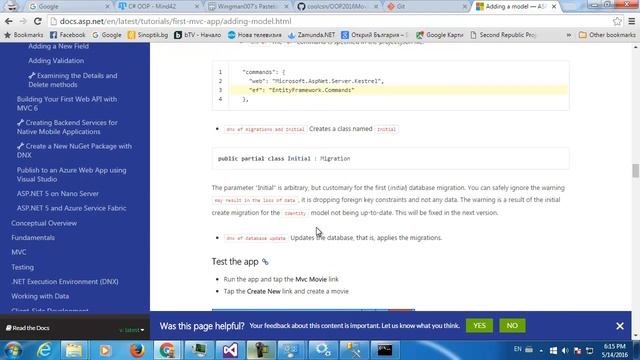Launch Internet Explorer from taskbar
This screenshot has width=640, height=360.
tap(44, 350)
